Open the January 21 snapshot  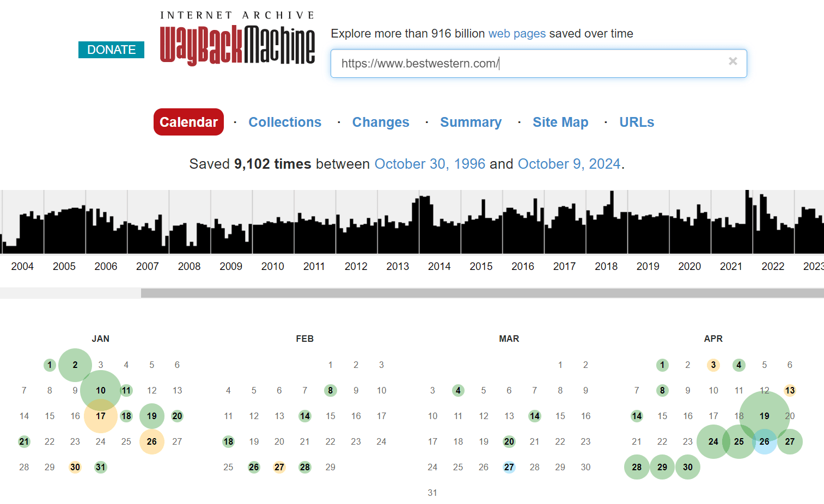click(24, 441)
